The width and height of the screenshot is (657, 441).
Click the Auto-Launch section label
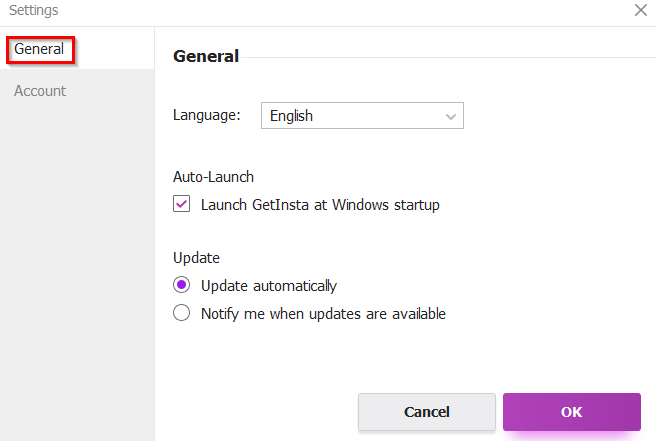click(213, 177)
